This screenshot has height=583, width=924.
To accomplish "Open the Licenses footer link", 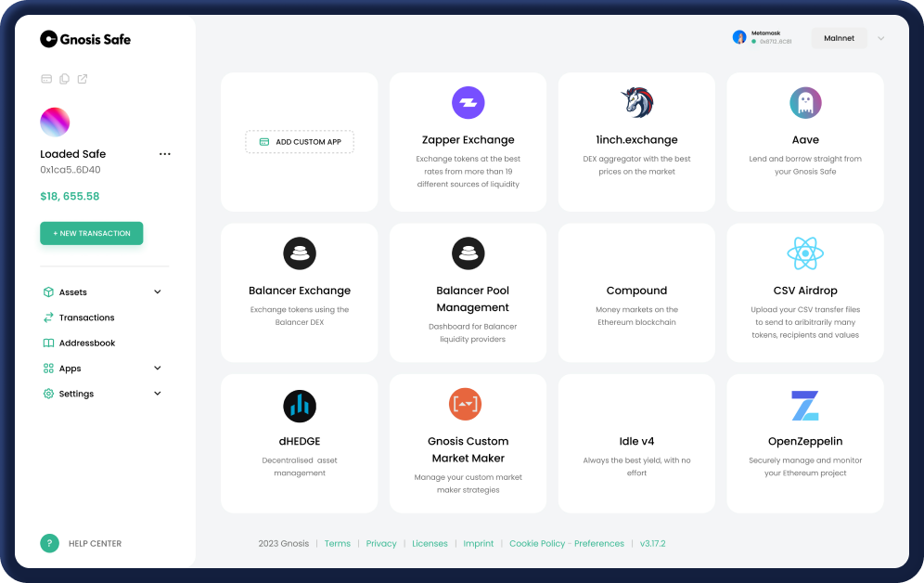I will click(430, 543).
